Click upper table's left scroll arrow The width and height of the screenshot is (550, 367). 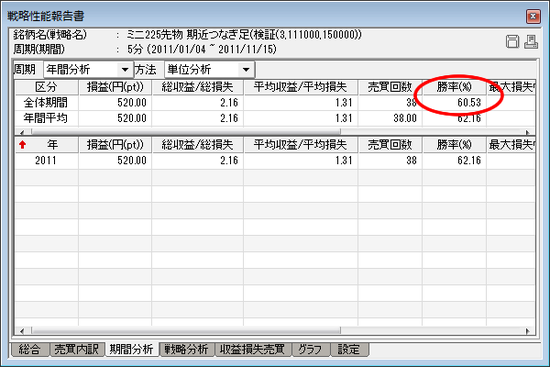[x=22, y=132]
